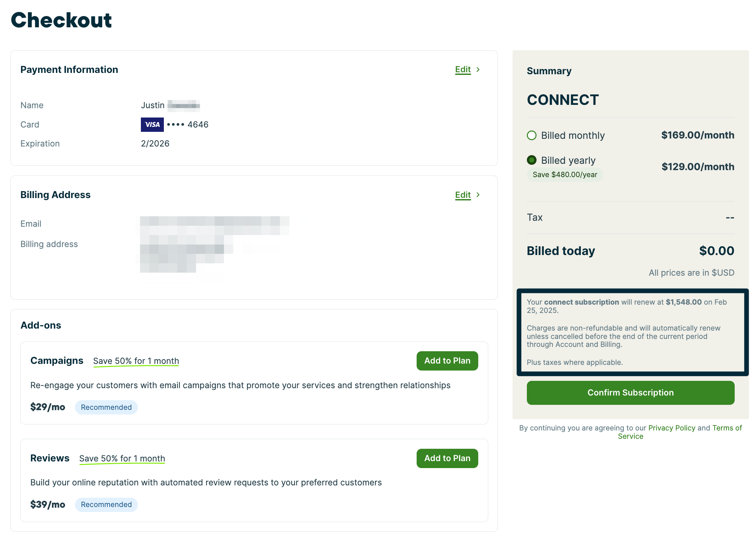The width and height of the screenshot is (756, 536).
Task: Click Reviews Save 50% for 1 month offer
Action: point(122,459)
